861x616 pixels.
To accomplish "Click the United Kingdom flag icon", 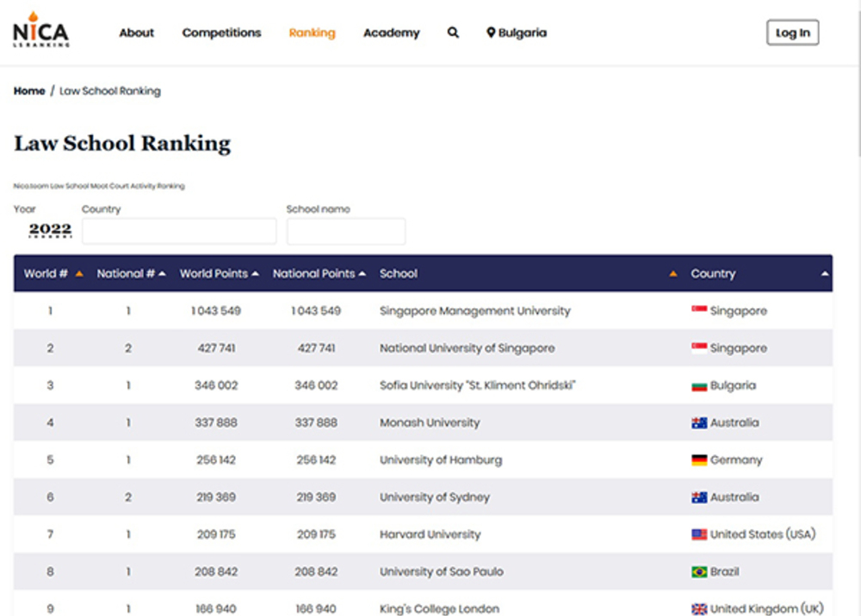I will [x=699, y=609].
